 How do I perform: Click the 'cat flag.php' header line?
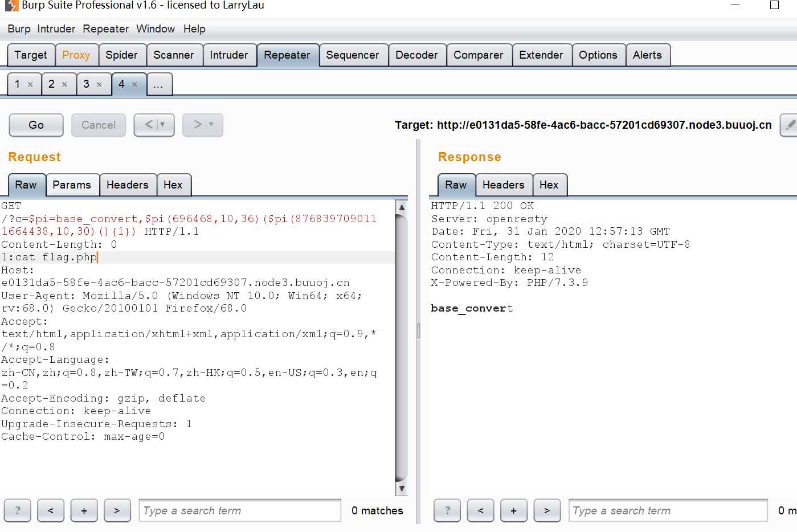click(x=49, y=257)
